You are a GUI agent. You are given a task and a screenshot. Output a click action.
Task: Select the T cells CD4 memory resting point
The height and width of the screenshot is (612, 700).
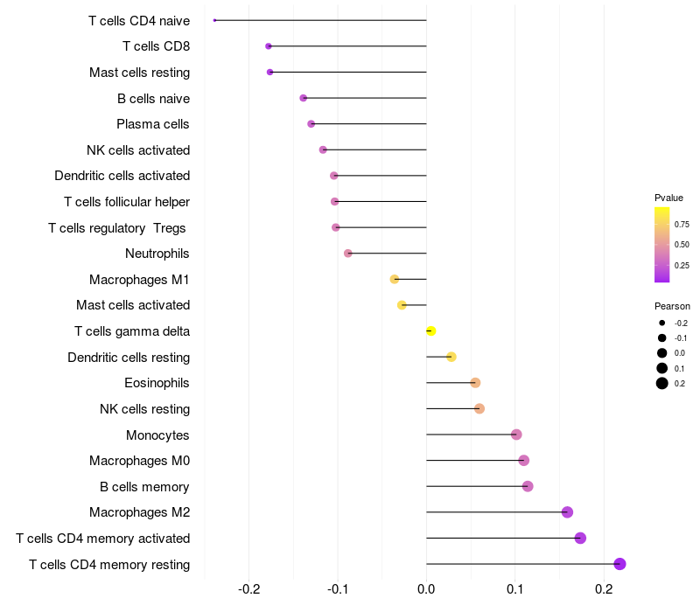(x=619, y=564)
